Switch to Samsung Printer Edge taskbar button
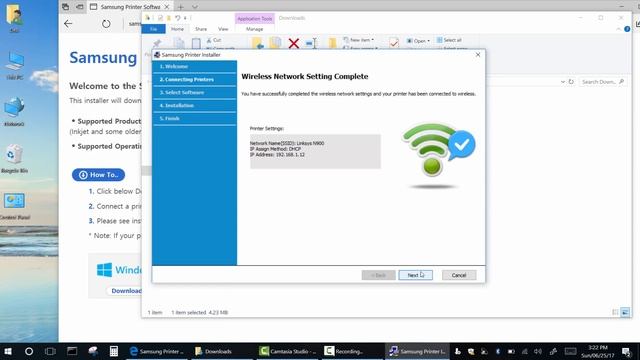This screenshot has width=640, height=360. [x=157, y=351]
